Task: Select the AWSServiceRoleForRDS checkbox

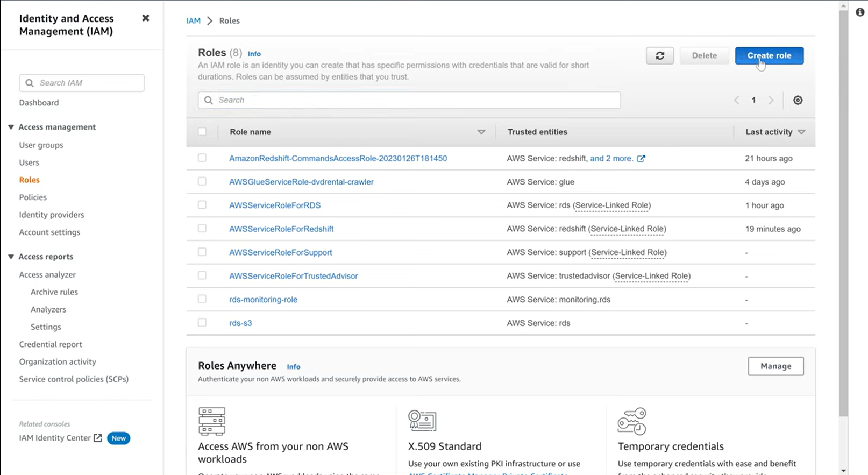Action: click(202, 205)
